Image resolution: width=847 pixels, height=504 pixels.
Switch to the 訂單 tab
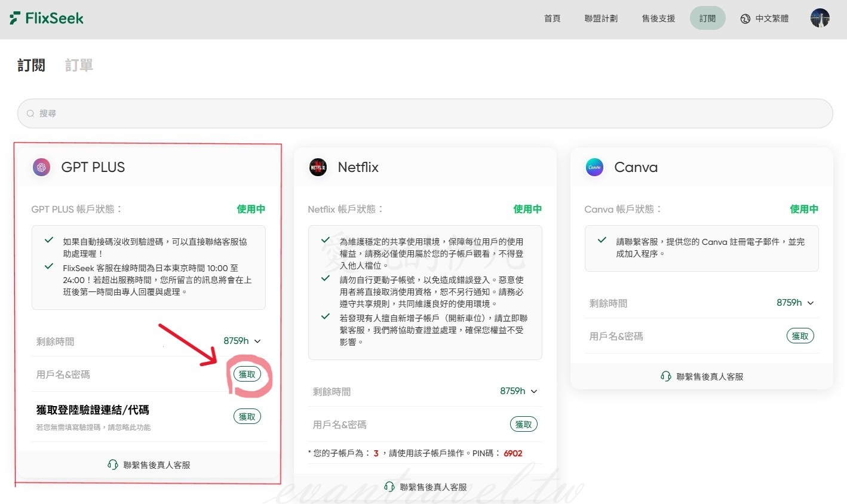(x=79, y=65)
